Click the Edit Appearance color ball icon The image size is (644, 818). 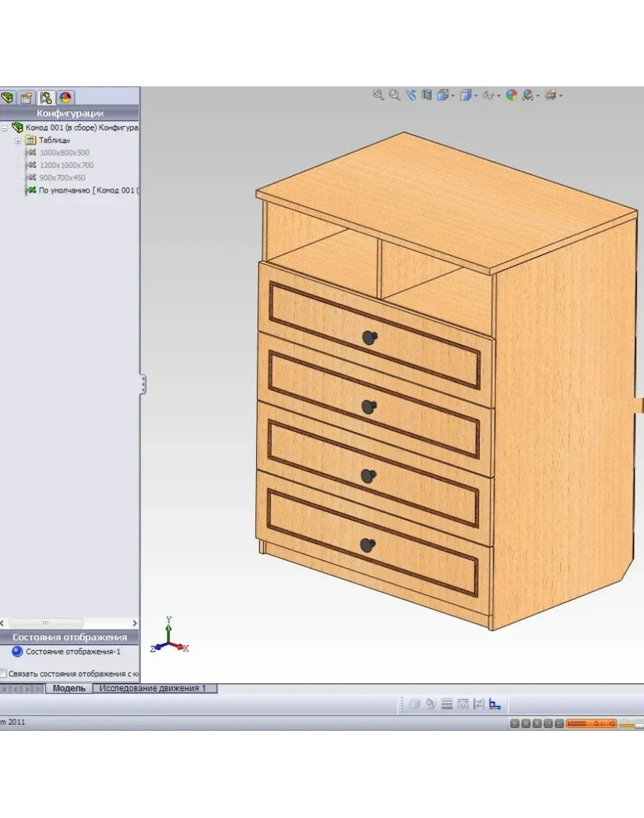[511, 95]
